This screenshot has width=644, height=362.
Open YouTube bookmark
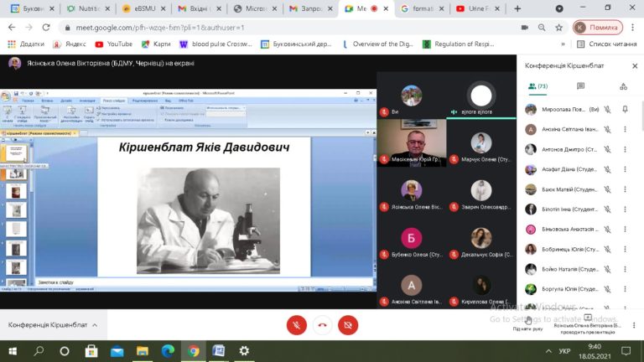coord(114,44)
